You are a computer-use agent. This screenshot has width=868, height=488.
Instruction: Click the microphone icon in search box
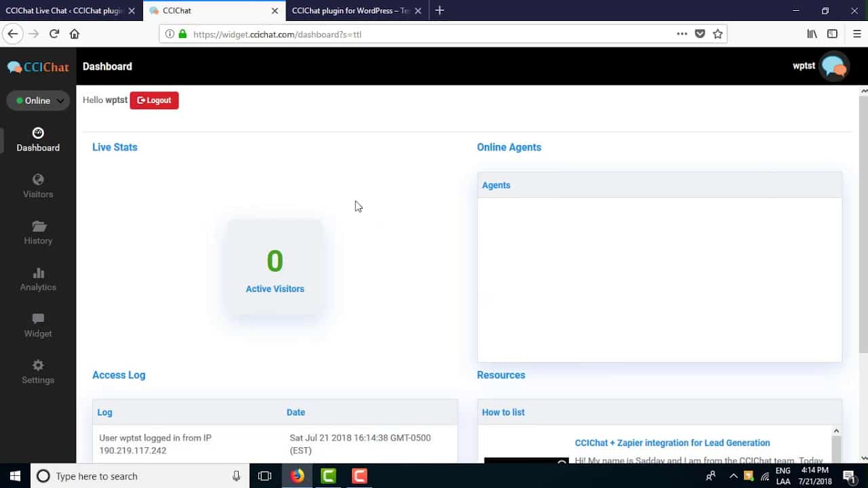point(236,476)
